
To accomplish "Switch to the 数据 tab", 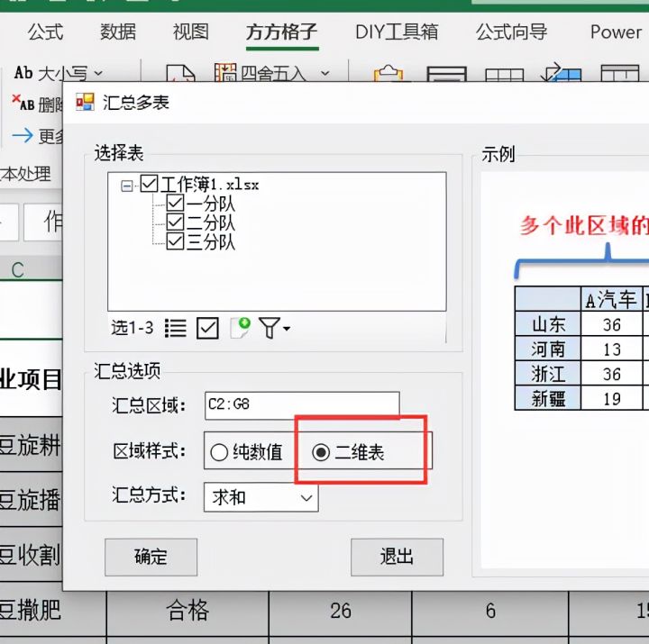I will click(x=118, y=32).
